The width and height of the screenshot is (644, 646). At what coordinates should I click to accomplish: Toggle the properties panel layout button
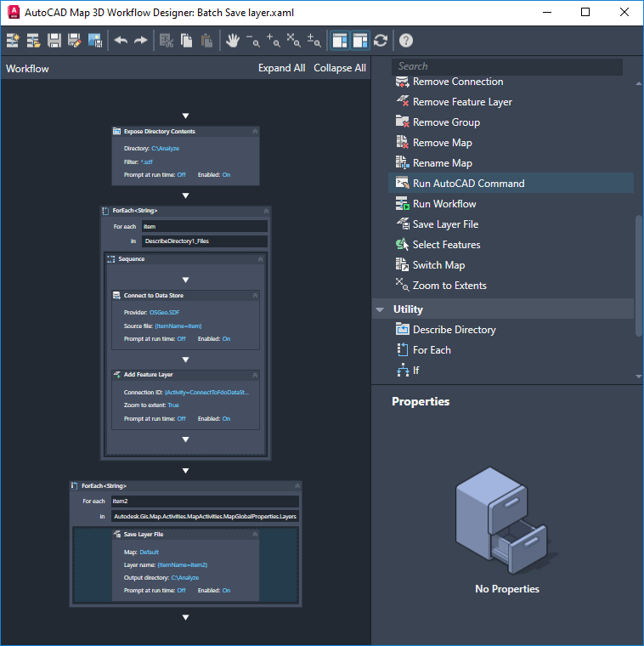[360, 41]
